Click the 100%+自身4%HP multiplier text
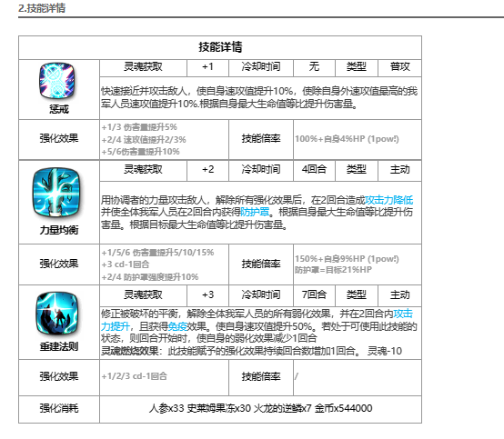This screenshot has width=504, height=439. 347,139
